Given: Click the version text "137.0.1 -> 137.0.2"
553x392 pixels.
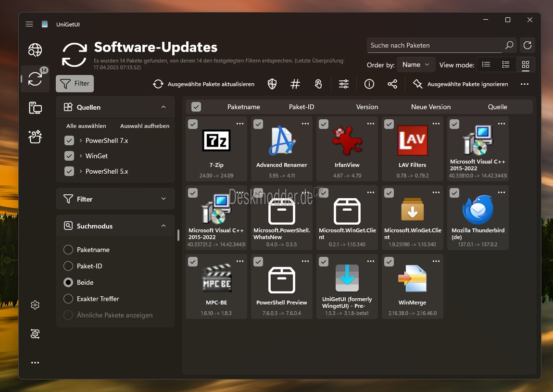Looking at the screenshot, I should tap(478, 244).
